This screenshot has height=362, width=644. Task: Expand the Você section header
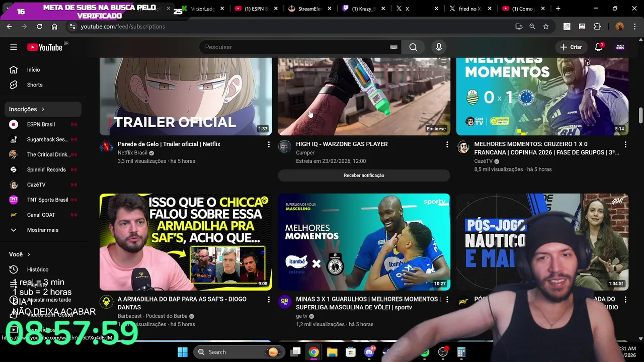click(20, 254)
